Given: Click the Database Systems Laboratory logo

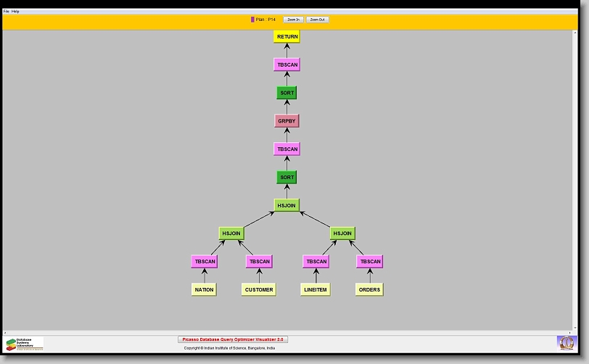Looking at the screenshot, I should coord(25,344).
